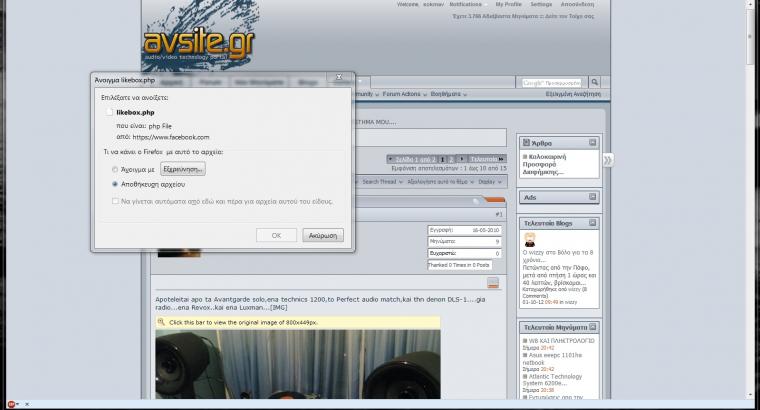This screenshot has width=760, height=410.
Task: Open the Forum Actions dropdown
Action: click(405, 94)
